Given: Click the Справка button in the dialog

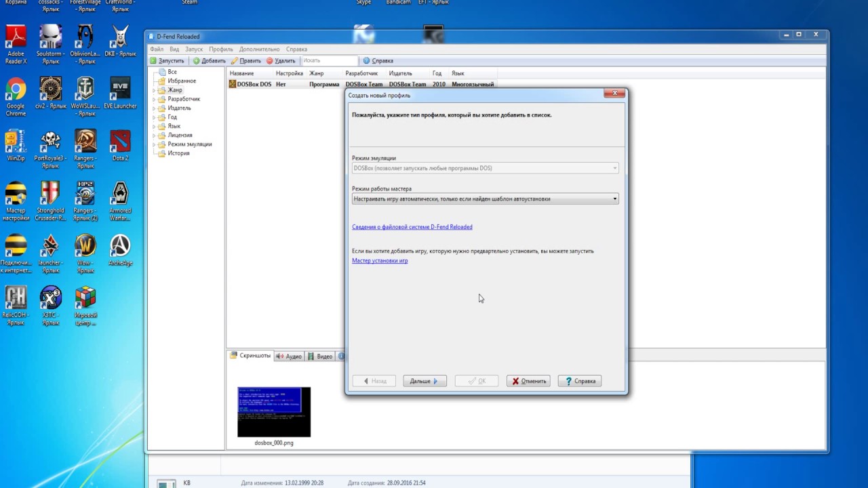Looking at the screenshot, I should [x=580, y=381].
